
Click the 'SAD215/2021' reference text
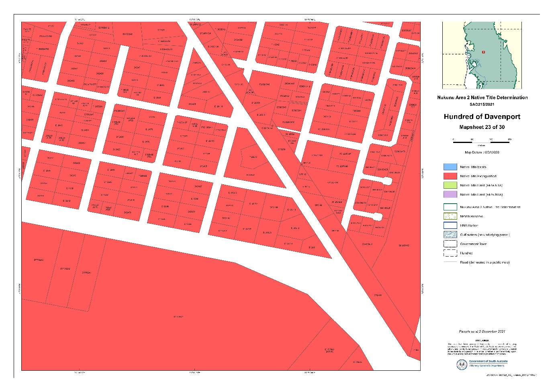pyautogui.click(x=482, y=104)
